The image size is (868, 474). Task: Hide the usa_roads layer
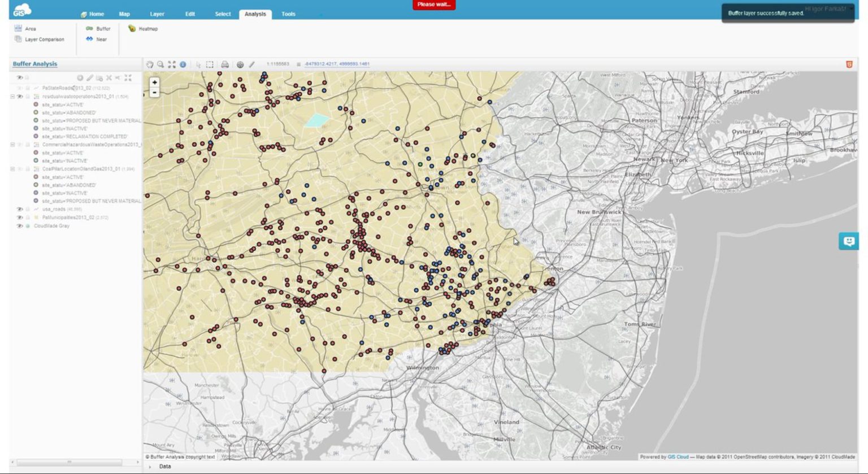click(20, 209)
